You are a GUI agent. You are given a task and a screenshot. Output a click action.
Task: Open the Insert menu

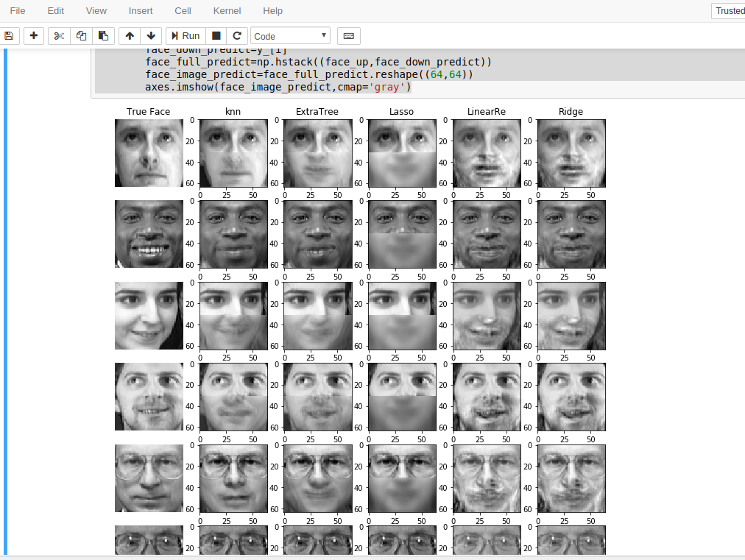141,10
